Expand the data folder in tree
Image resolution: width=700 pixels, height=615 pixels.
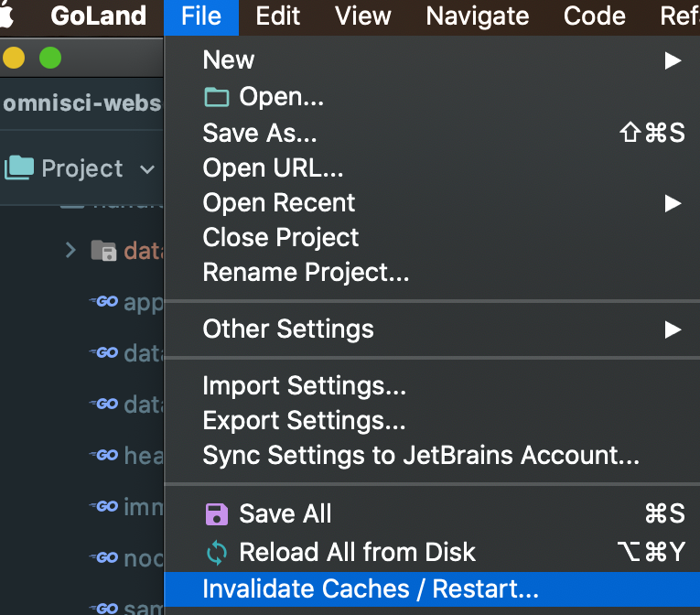70,250
